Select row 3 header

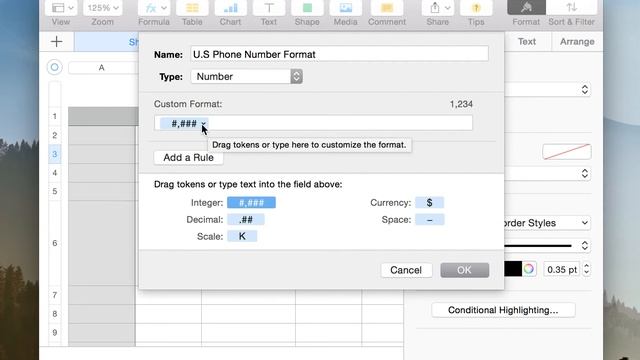point(55,154)
